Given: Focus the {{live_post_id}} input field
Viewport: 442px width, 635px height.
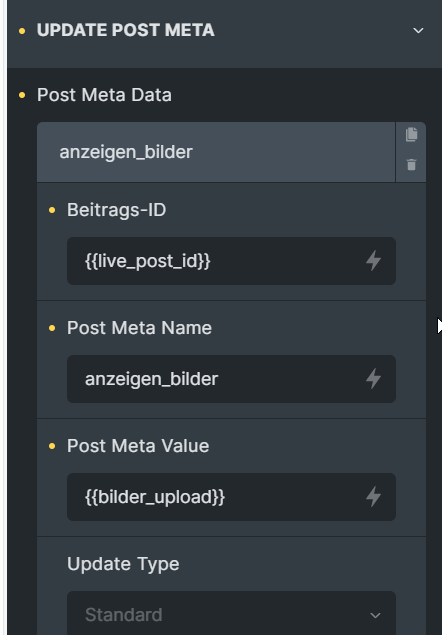Looking at the screenshot, I should [x=231, y=261].
